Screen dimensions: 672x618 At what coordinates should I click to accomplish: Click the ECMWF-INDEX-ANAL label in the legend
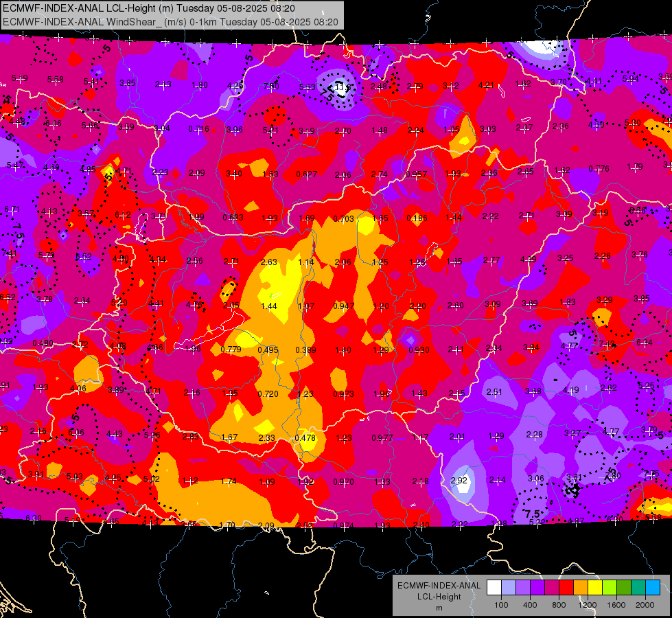(439, 586)
